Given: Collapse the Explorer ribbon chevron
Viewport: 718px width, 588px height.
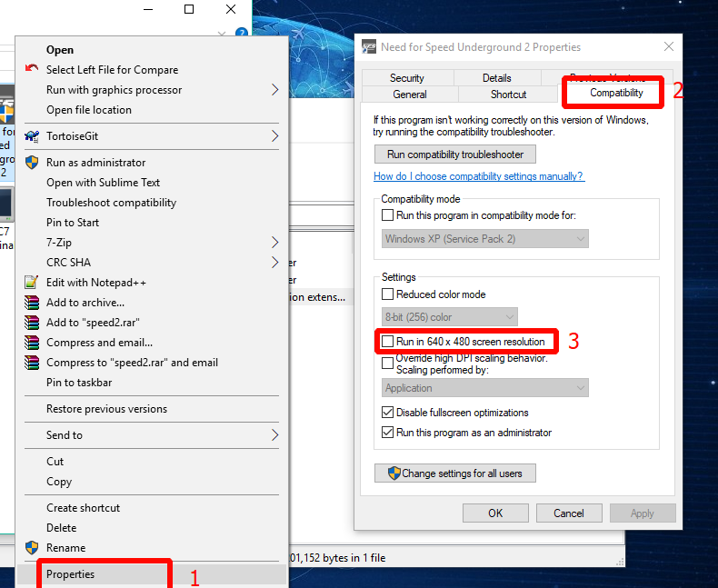Looking at the screenshot, I should (x=222, y=34).
